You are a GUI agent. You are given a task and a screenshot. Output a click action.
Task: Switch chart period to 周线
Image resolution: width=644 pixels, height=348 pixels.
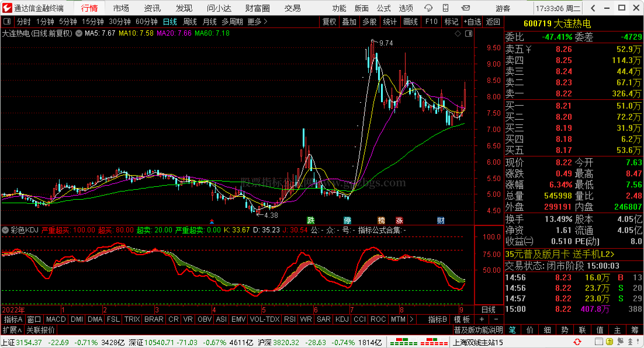click(x=190, y=22)
